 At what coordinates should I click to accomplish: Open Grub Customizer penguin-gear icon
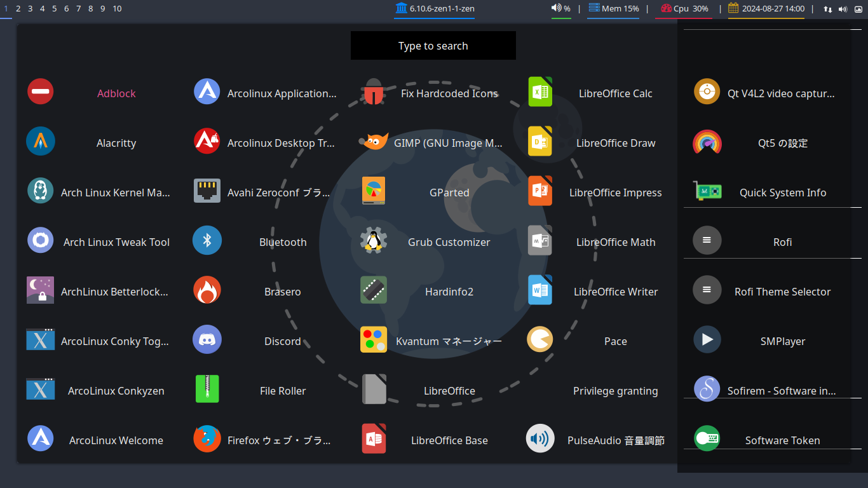[x=374, y=240]
